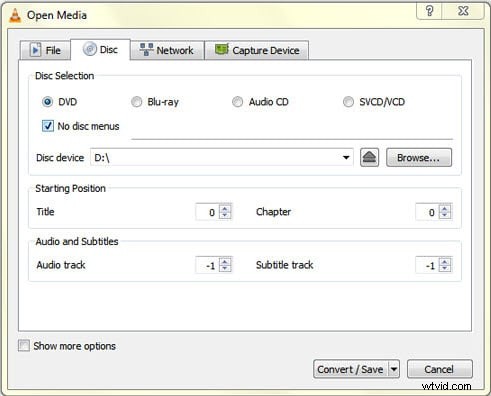
Task: Click the 'Starting Position' group label
Action: pos(70,188)
